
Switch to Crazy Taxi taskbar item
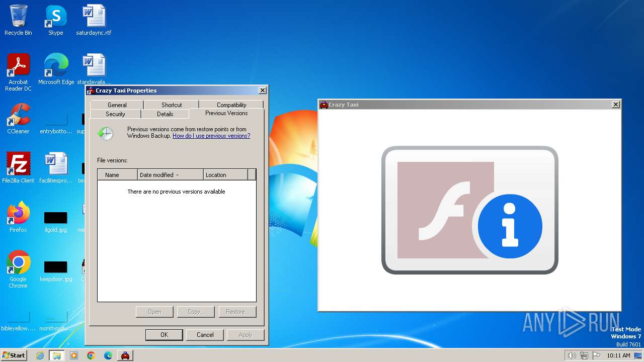coord(125,355)
